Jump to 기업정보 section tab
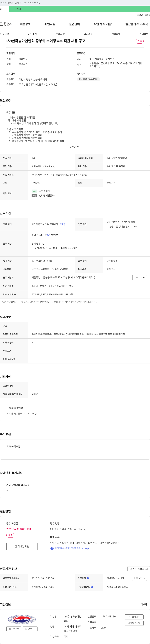150x644 pixels. pos(144,34)
